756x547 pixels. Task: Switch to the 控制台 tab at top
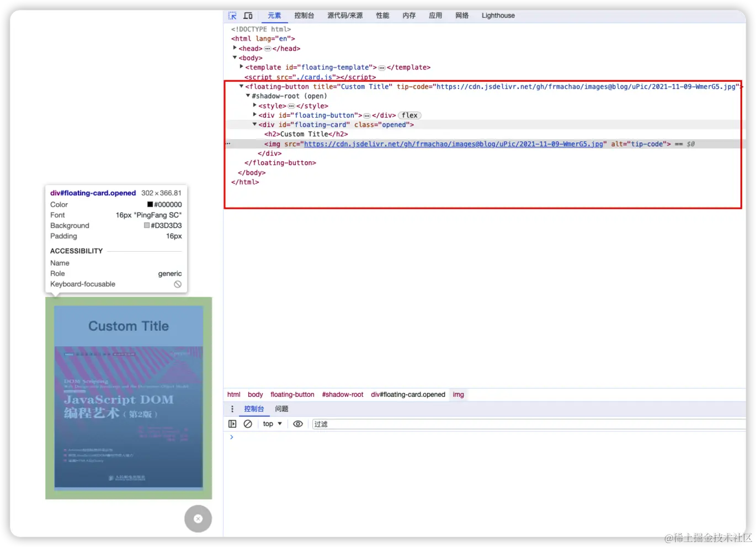(x=304, y=15)
